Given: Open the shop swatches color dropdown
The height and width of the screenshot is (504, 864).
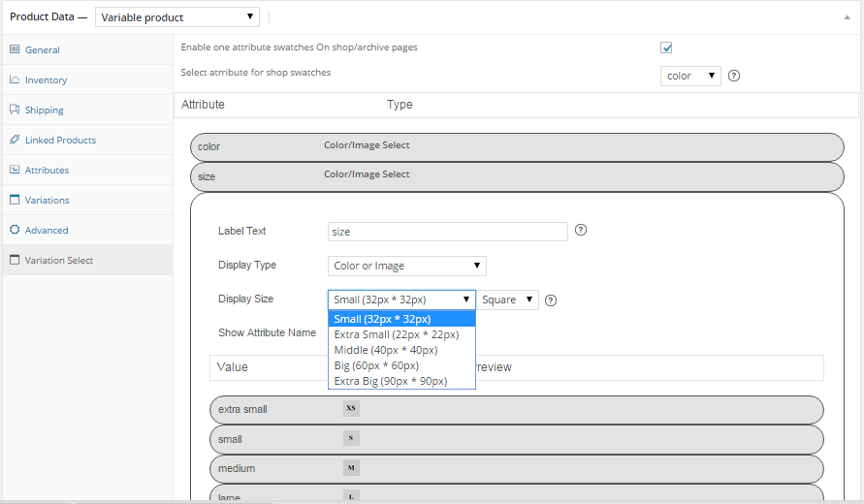Looking at the screenshot, I should tap(690, 76).
